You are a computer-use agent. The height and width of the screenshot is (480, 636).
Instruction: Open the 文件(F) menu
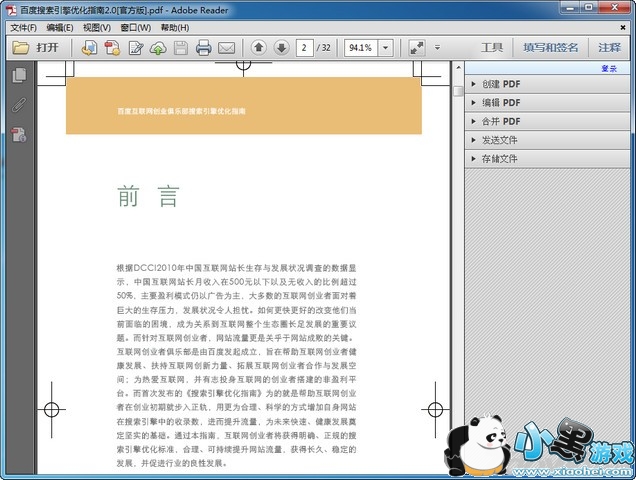click(22, 27)
